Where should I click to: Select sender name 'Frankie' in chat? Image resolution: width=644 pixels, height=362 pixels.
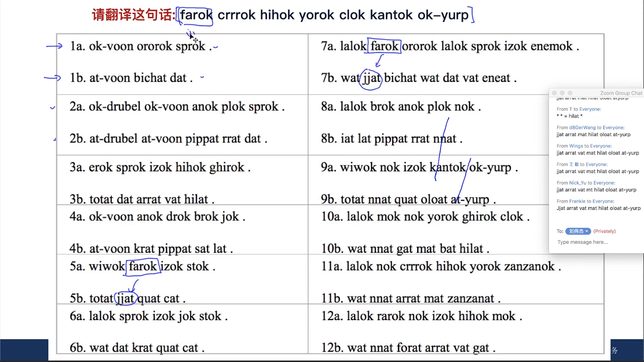coord(577,201)
